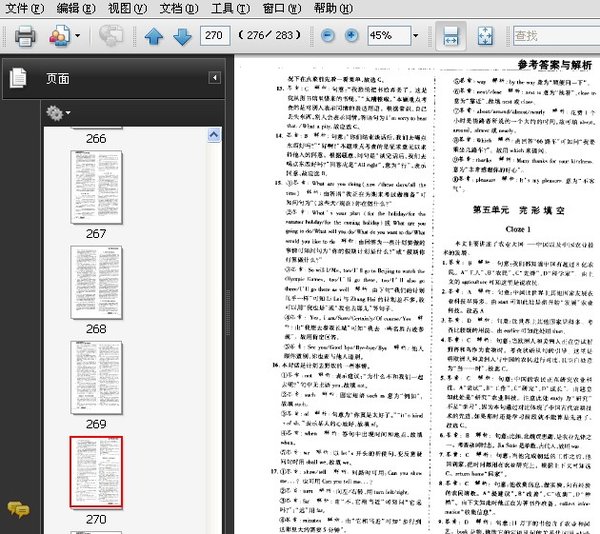Screen dimensions: 600x534
Task: Expand the collaborate icon dropdown arrow
Action: [77, 36]
